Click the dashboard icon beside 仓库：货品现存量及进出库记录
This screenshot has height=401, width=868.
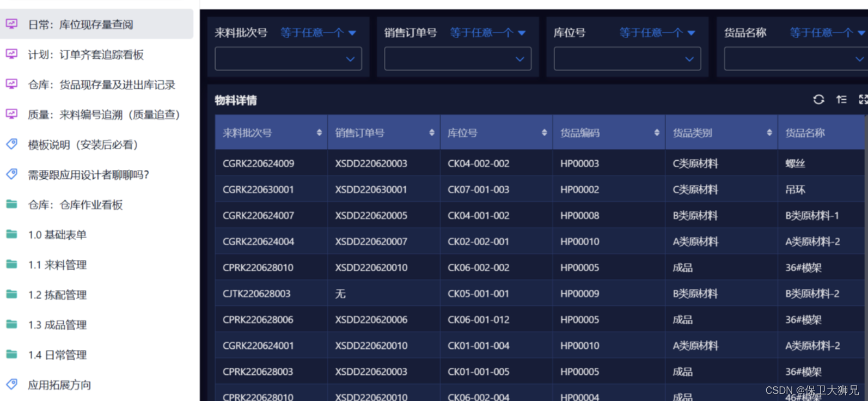[11, 84]
